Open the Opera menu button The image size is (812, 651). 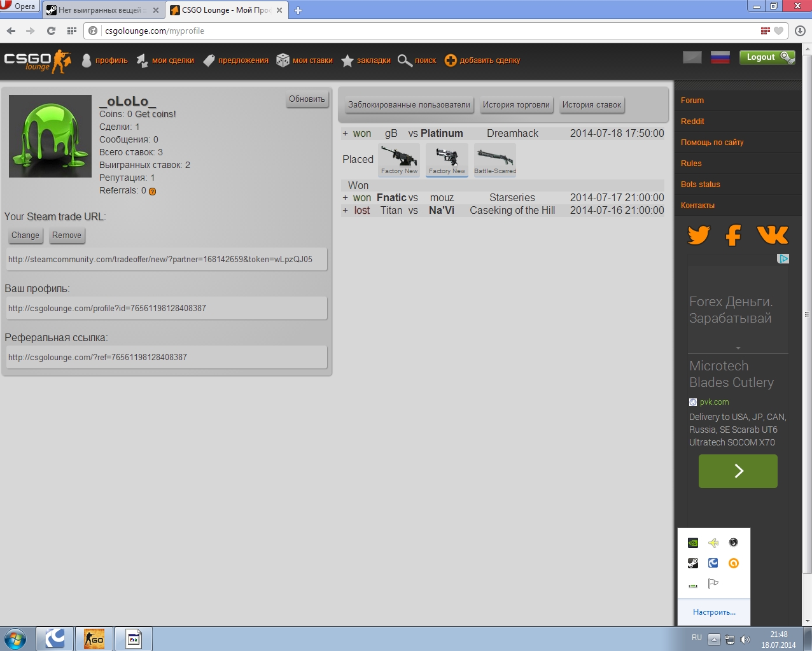[x=19, y=6]
